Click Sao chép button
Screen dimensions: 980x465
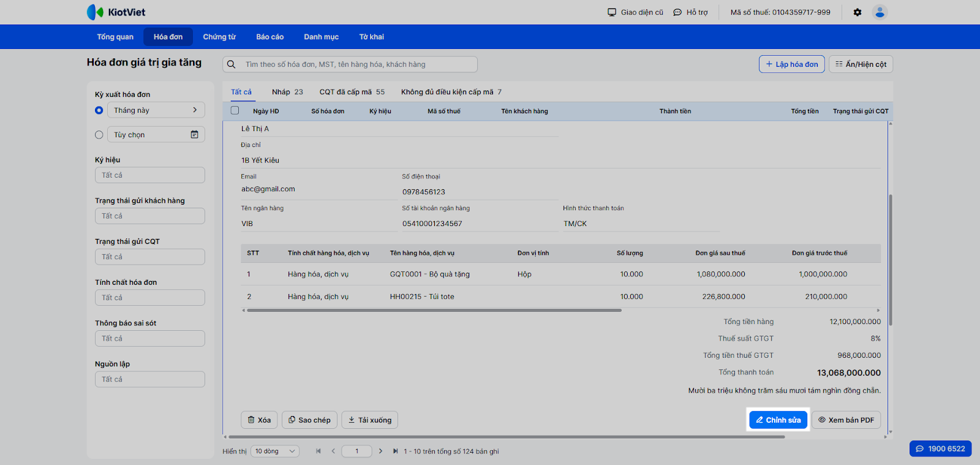point(309,420)
